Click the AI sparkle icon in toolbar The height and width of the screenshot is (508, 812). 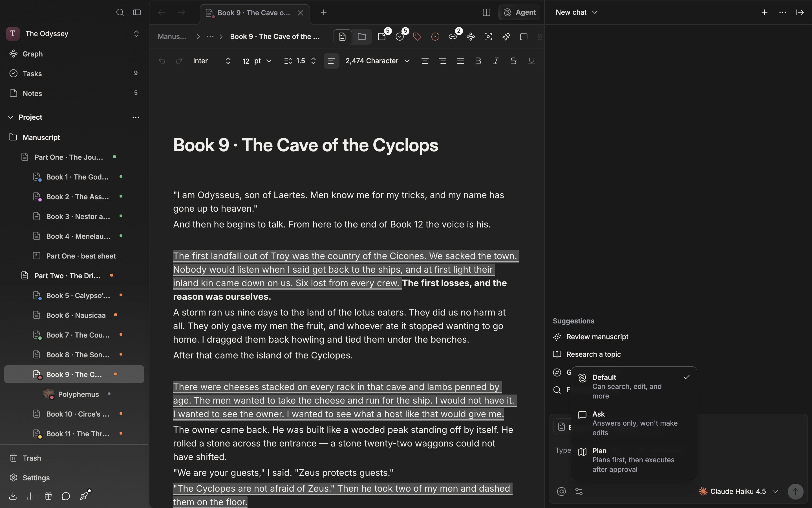click(506, 37)
